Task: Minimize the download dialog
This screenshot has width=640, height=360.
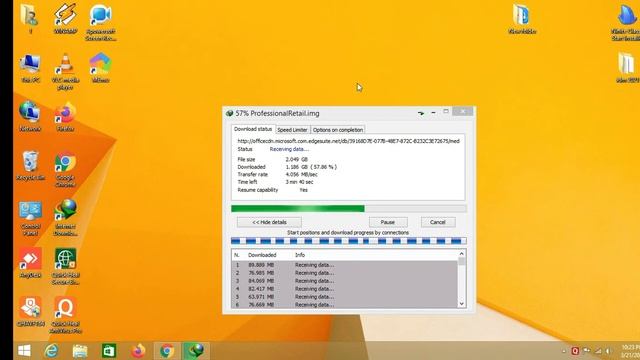Action: 433,112
